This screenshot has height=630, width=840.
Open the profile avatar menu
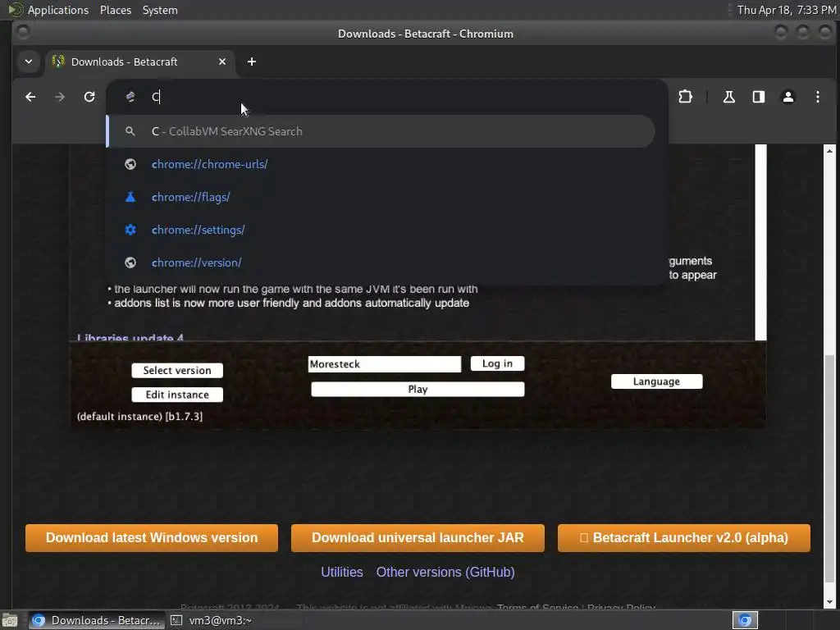point(788,97)
